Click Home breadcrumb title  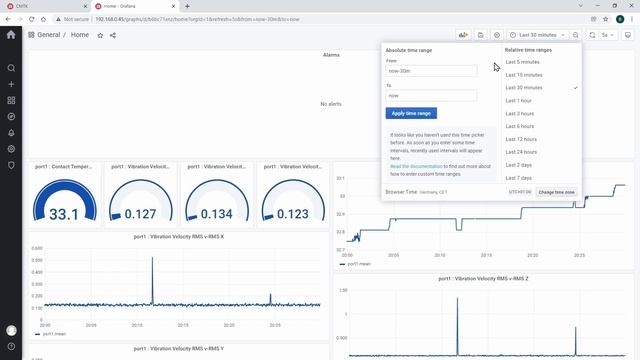[x=80, y=35]
